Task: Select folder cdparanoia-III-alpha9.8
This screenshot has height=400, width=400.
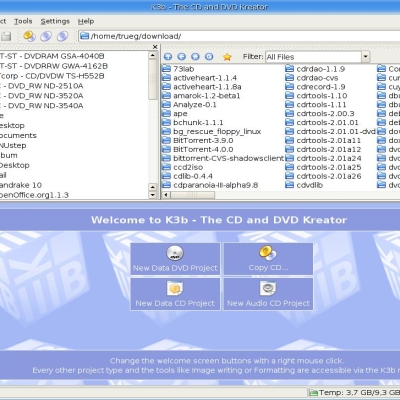Action: [215, 185]
